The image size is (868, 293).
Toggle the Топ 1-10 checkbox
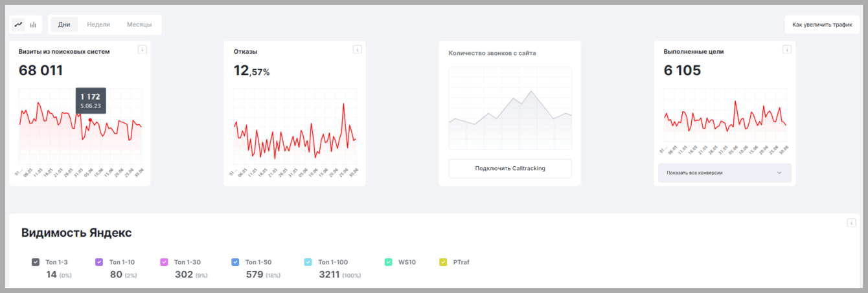[x=99, y=262]
